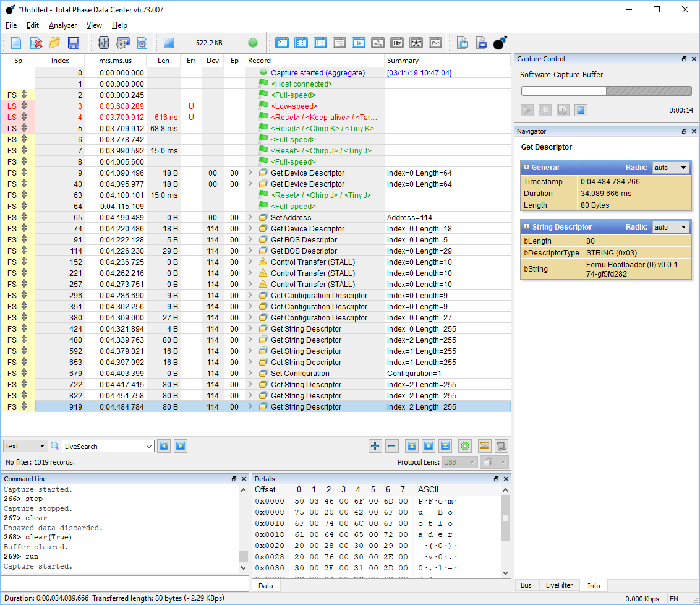Click the Hz toolbar icon
This screenshot has width=700, height=605.
point(397,43)
